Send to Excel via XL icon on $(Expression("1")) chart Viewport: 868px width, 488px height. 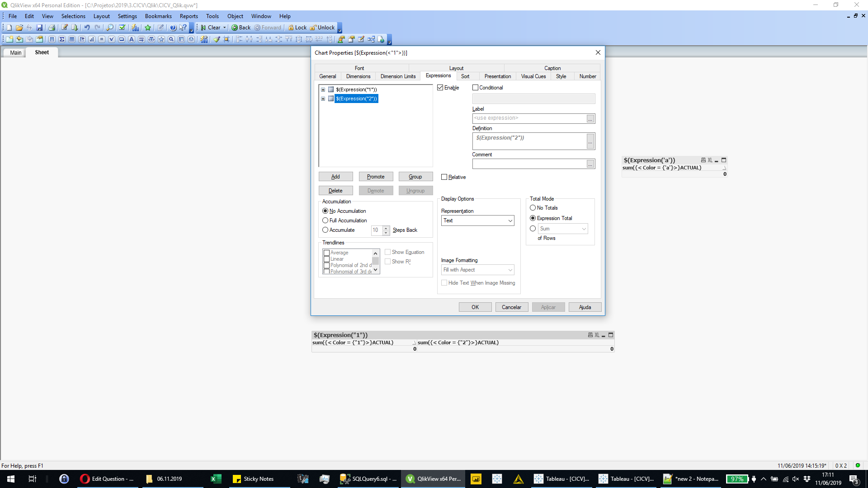pos(597,335)
